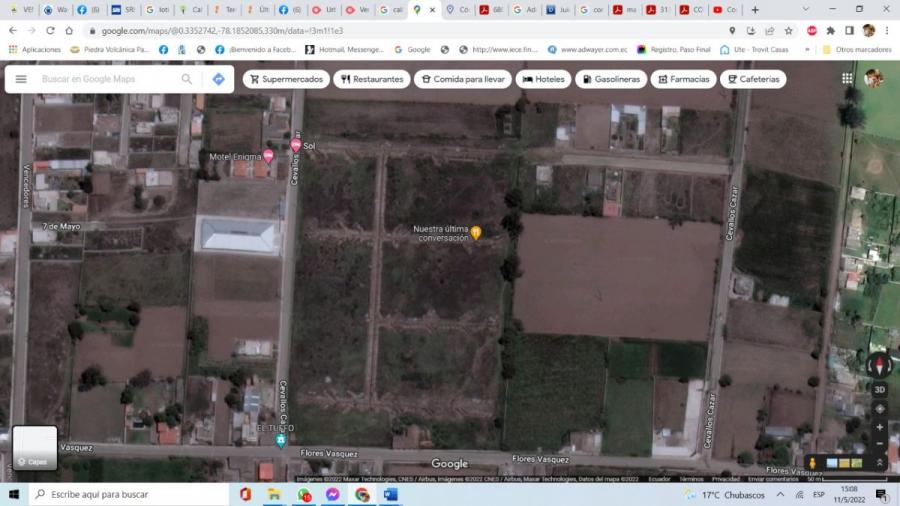Open File Explorer from the taskbar

click(274, 494)
